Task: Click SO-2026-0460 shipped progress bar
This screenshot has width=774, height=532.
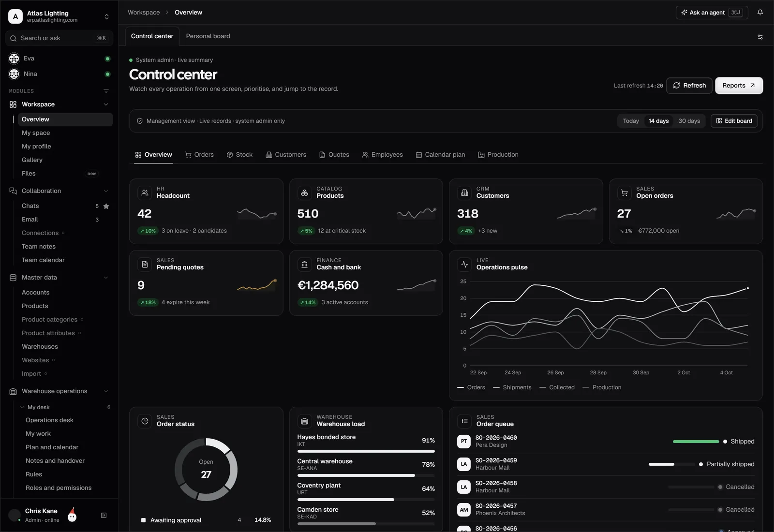Action: click(696, 442)
